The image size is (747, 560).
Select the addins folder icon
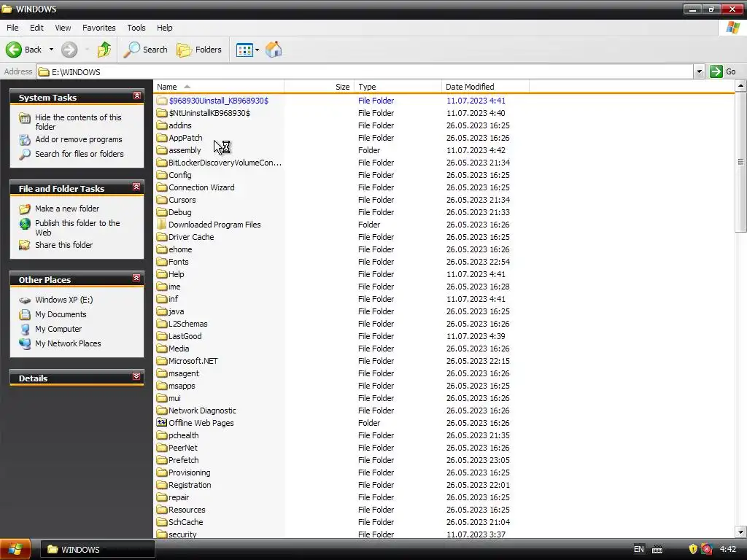(162, 125)
